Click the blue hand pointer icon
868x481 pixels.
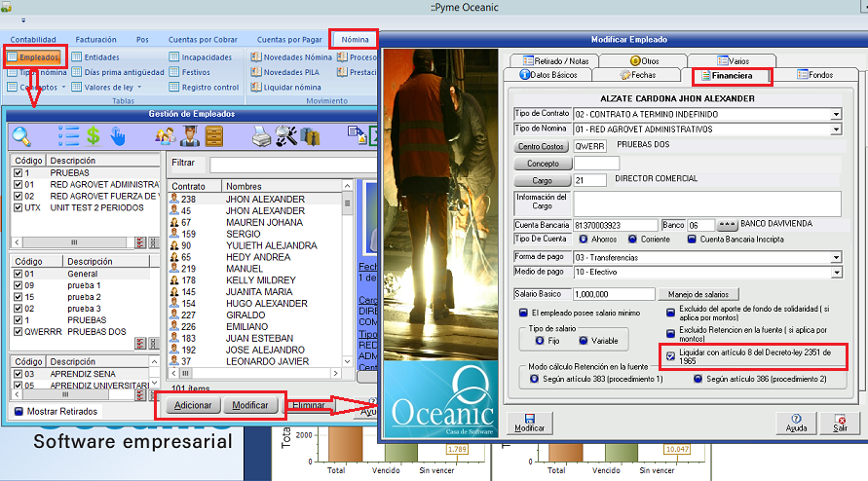[x=118, y=136]
